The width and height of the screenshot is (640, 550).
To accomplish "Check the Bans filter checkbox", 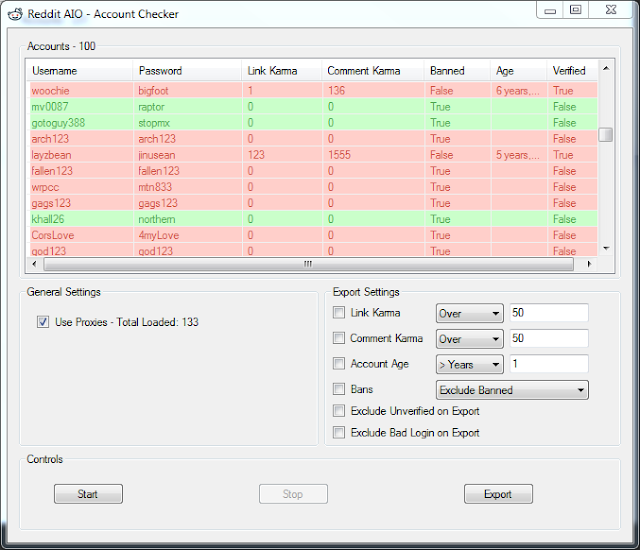I will (339, 389).
